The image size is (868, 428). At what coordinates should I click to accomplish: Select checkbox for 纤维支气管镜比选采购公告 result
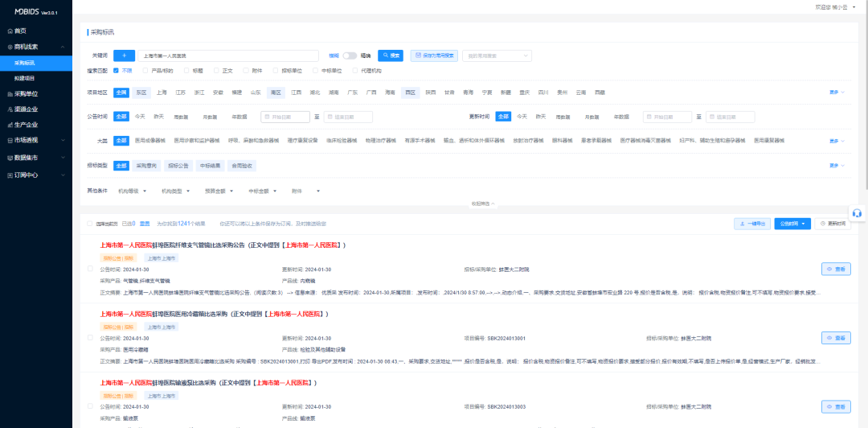click(x=90, y=269)
